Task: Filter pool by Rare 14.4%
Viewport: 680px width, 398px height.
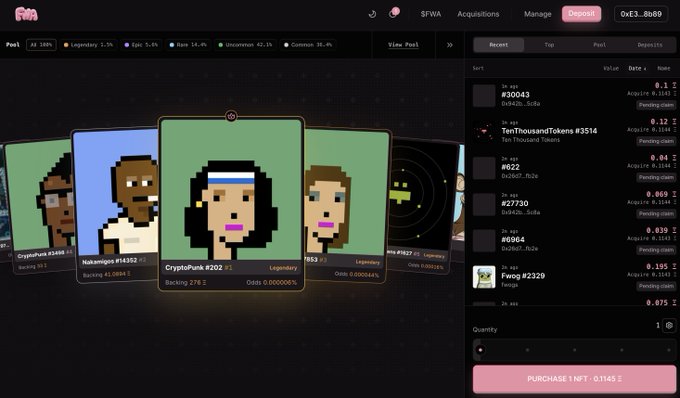Action: coord(188,45)
